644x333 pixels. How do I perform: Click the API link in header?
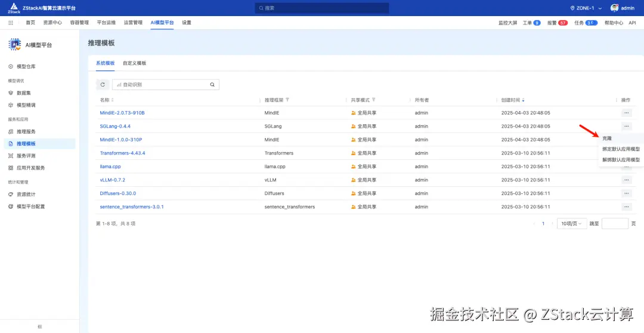coord(632,23)
